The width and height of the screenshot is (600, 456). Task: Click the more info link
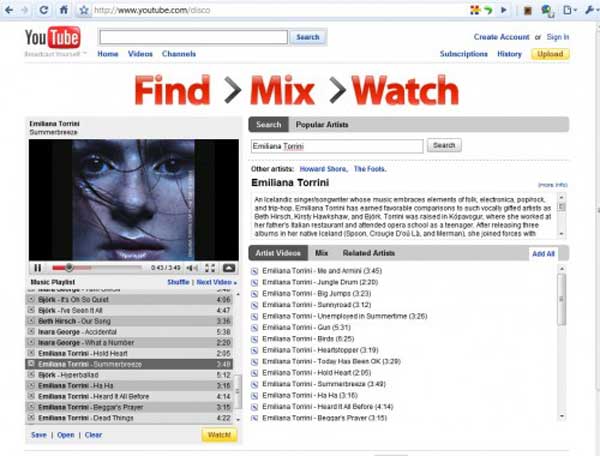[553, 185]
